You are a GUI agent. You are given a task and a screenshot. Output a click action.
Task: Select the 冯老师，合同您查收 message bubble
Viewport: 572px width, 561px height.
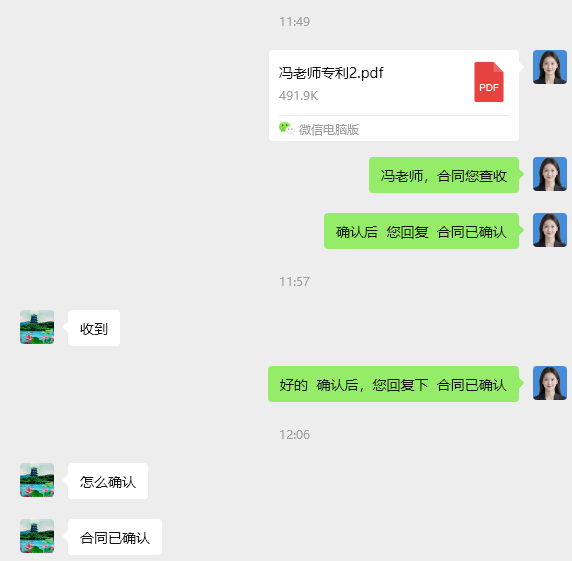tap(444, 175)
